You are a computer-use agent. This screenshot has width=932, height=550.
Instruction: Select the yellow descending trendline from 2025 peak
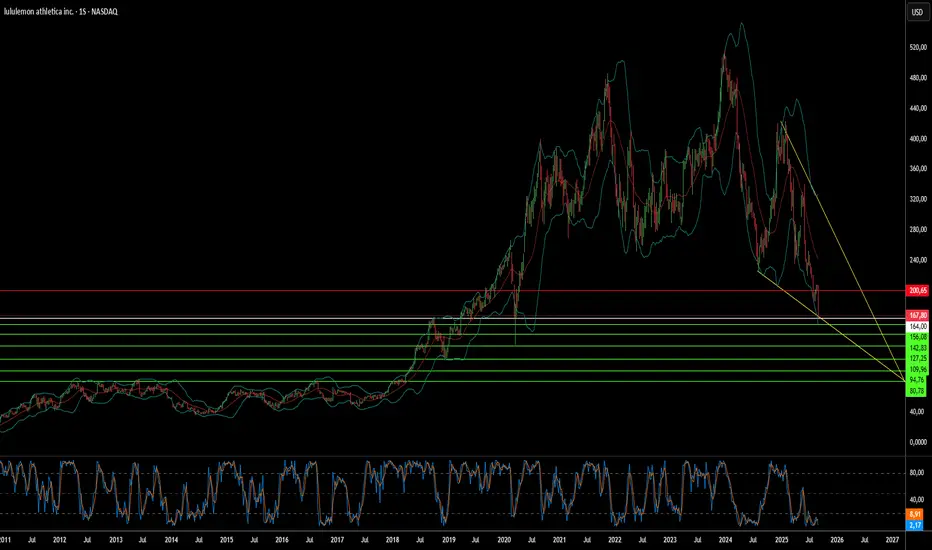point(844,250)
